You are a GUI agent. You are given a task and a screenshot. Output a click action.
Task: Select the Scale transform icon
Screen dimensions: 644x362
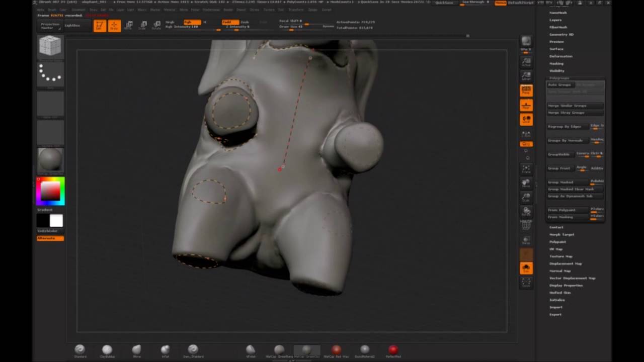pyautogui.click(x=143, y=25)
